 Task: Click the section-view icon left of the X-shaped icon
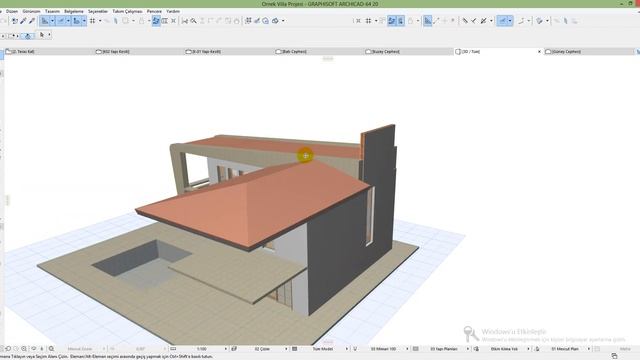164,21
